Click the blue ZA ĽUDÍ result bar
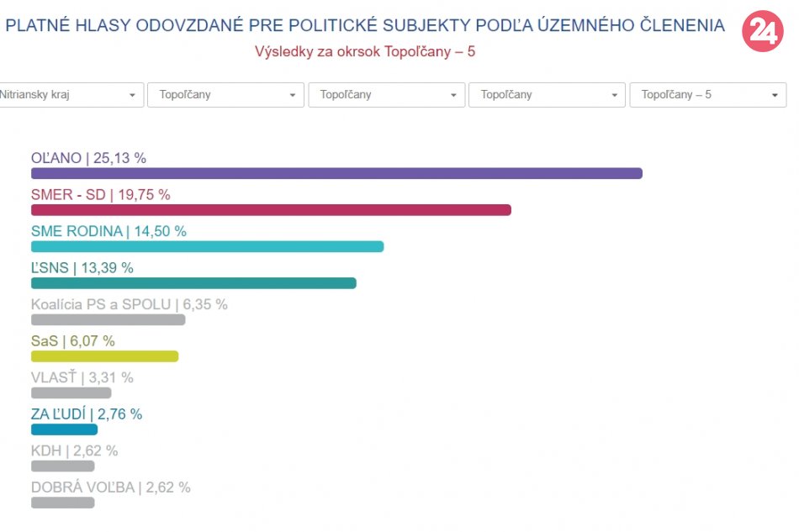The width and height of the screenshot is (799, 532). tap(64, 429)
